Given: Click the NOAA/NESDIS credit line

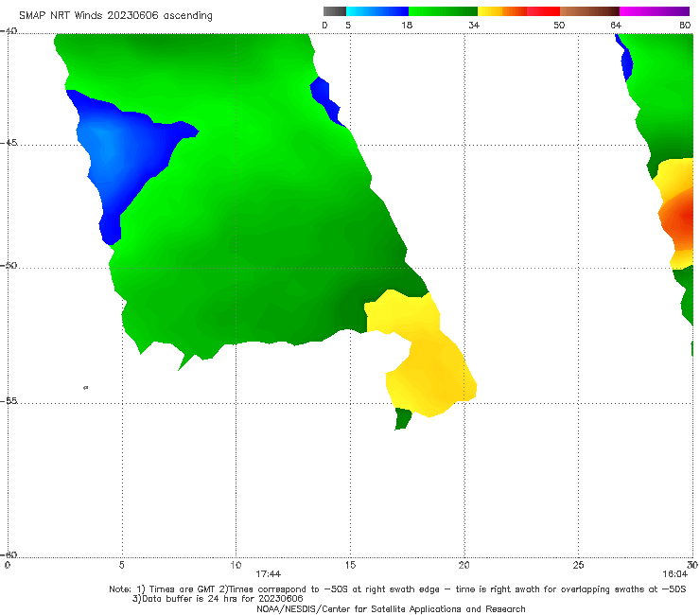Looking at the screenshot, I should coord(391,608).
